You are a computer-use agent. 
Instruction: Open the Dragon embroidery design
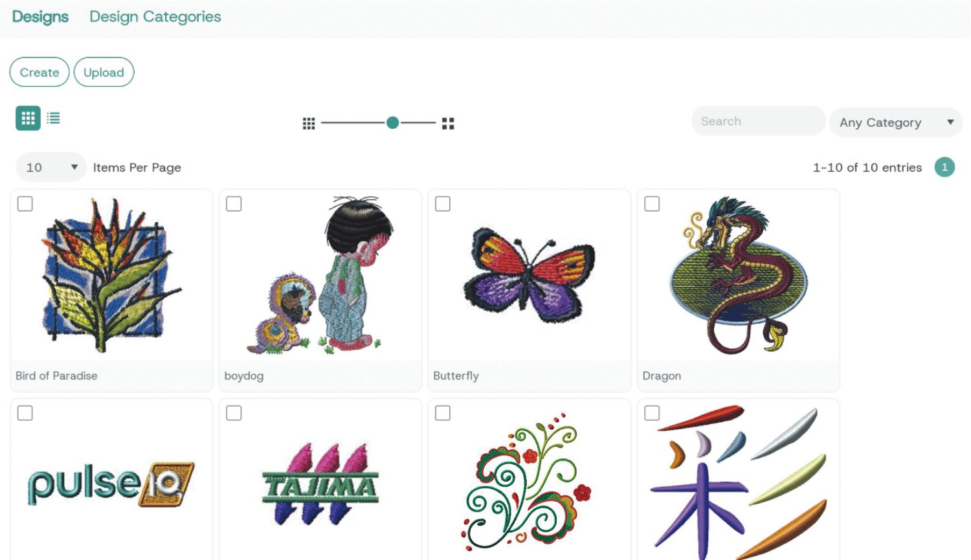tap(738, 275)
